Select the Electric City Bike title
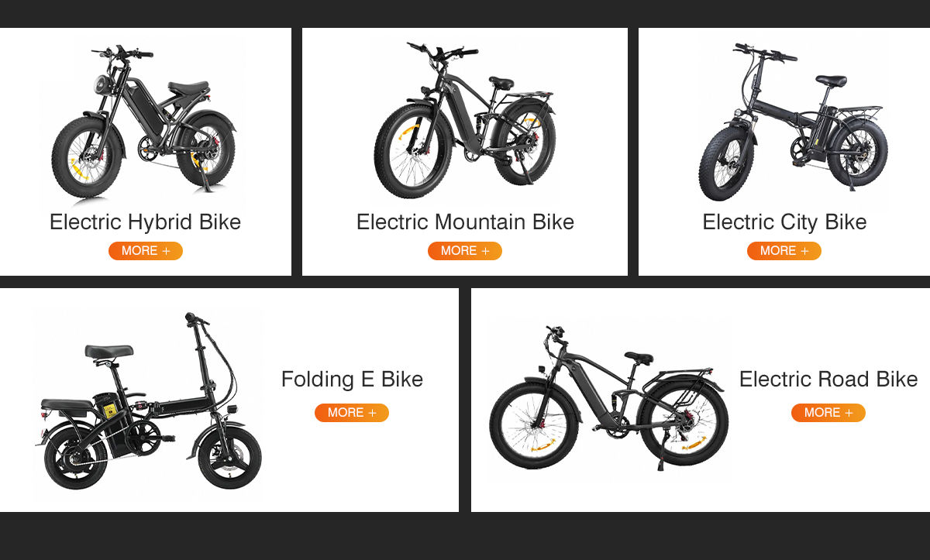 coord(784,222)
